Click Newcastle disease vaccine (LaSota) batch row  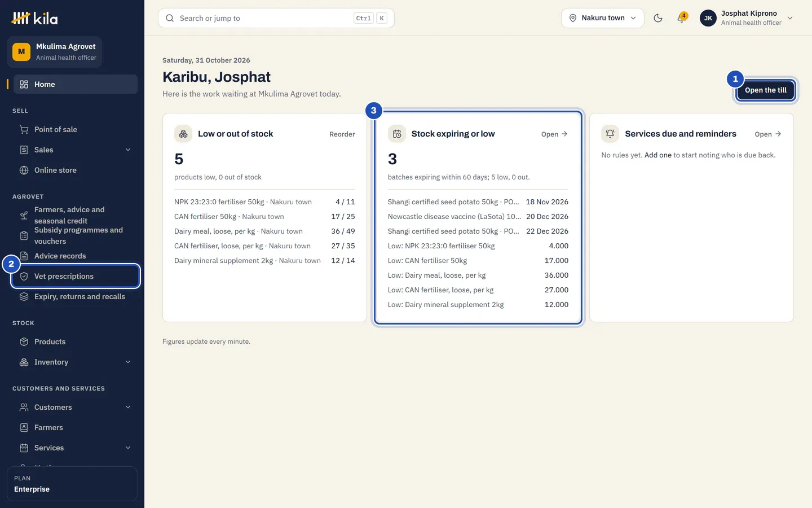[478, 217]
